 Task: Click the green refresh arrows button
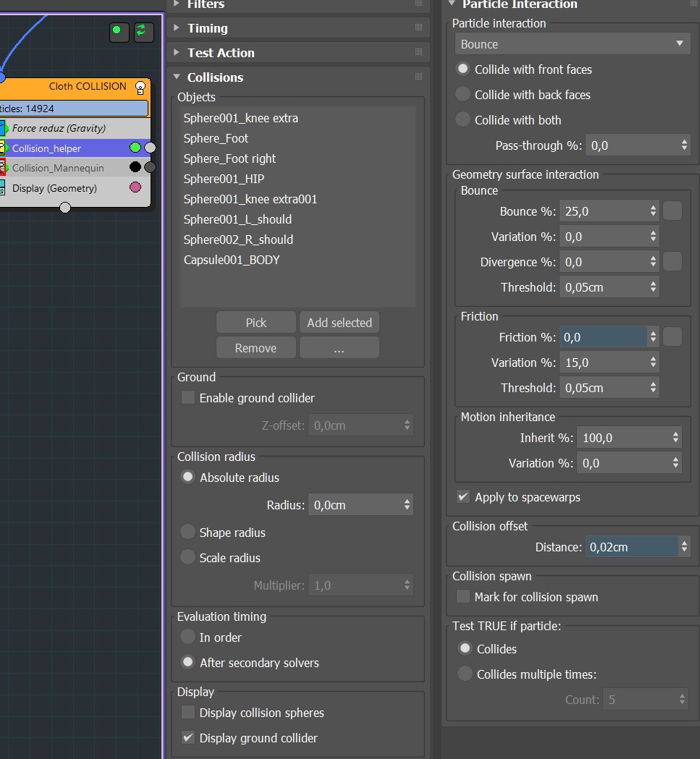pos(142,30)
